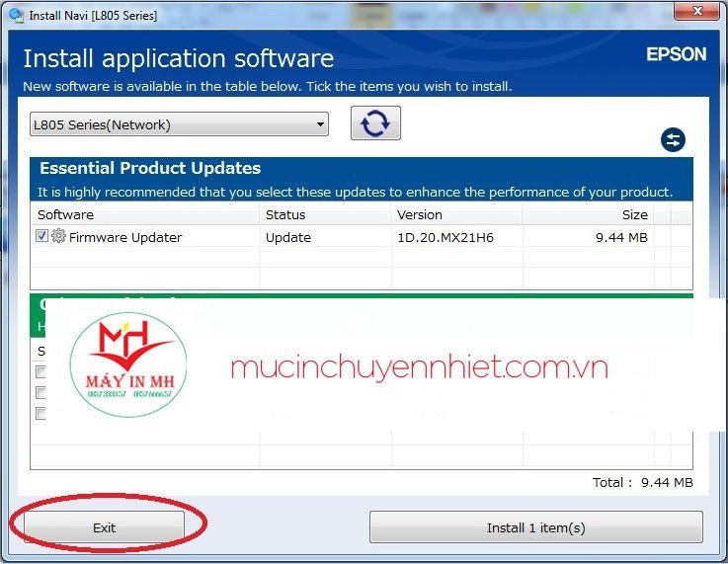Viewport: 728px width, 564px height.
Task: Click the EPSON logo
Action: [x=676, y=54]
